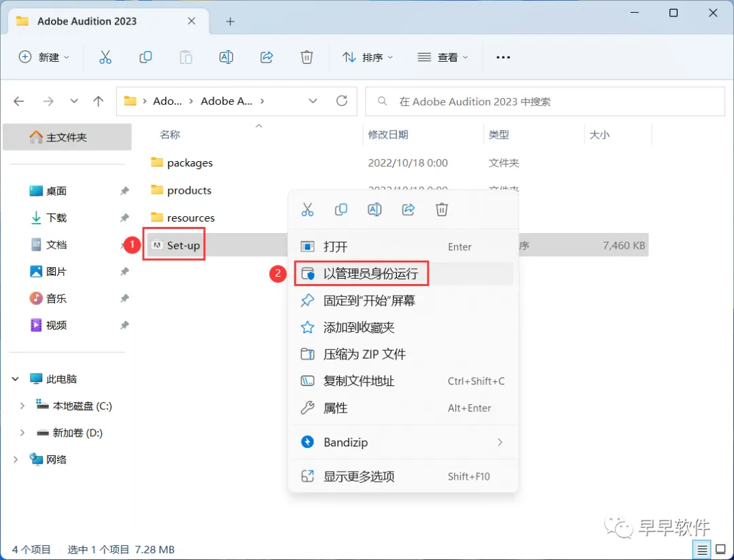The height and width of the screenshot is (560, 734).
Task: Sort by the 修改日期 column header
Action: (x=388, y=135)
